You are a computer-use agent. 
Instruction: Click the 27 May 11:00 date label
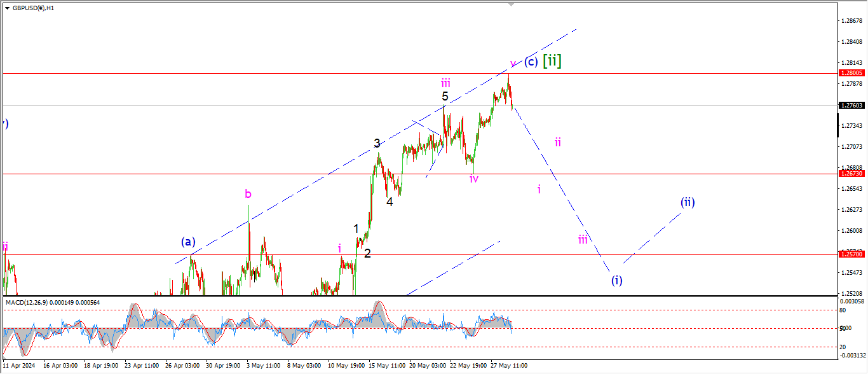click(508, 366)
